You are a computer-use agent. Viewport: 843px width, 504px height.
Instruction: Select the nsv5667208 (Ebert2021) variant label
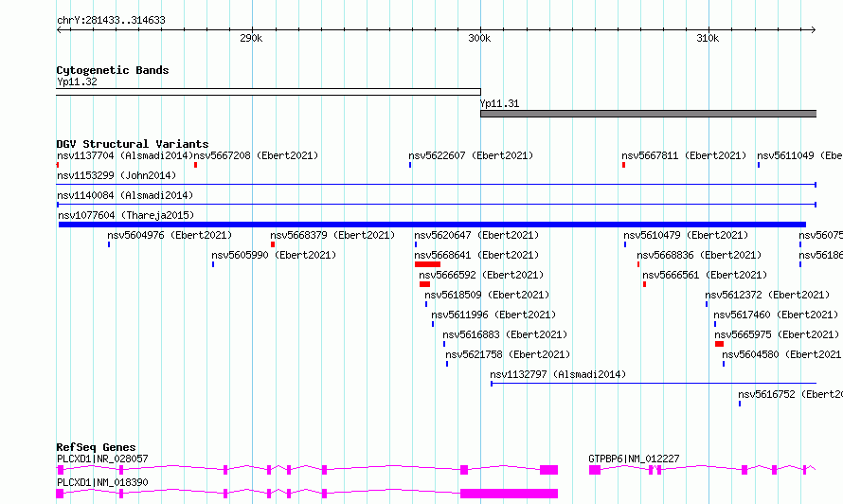tap(256, 156)
